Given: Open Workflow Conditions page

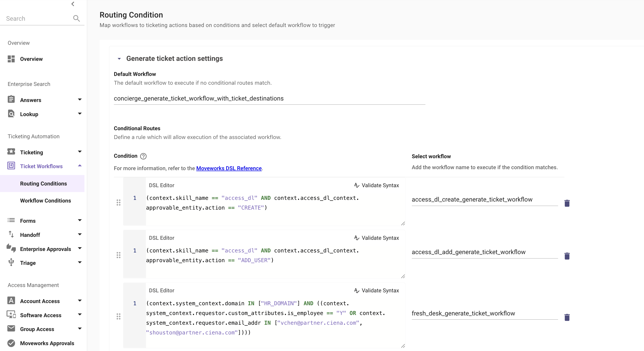Looking at the screenshot, I should click(46, 201).
